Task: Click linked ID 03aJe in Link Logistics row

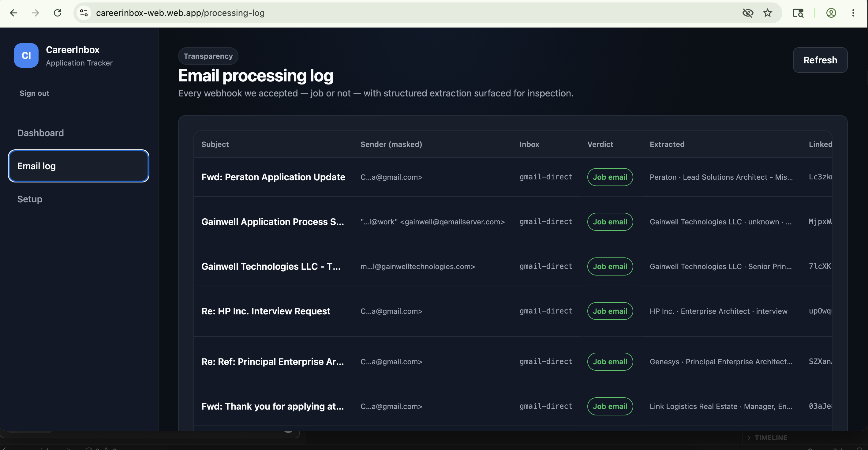Action: 820,406
